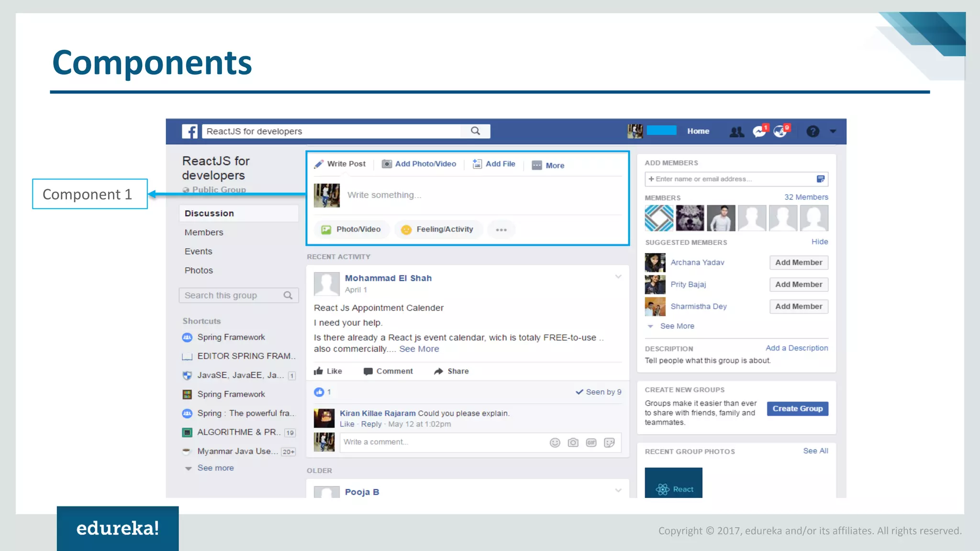The height and width of the screenshot is (551, 980).
Task: Open emoji picker in comment box
Action: point(555,443)
